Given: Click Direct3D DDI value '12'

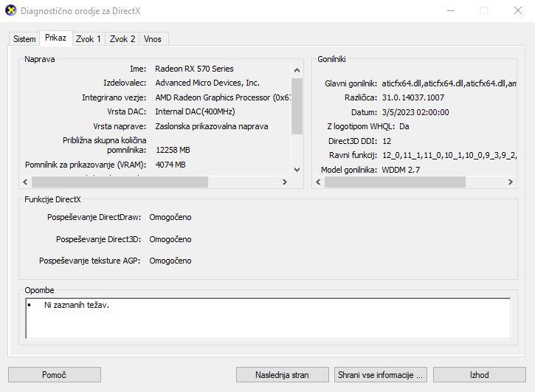Looking at the screenshot, I should (386, 141).
